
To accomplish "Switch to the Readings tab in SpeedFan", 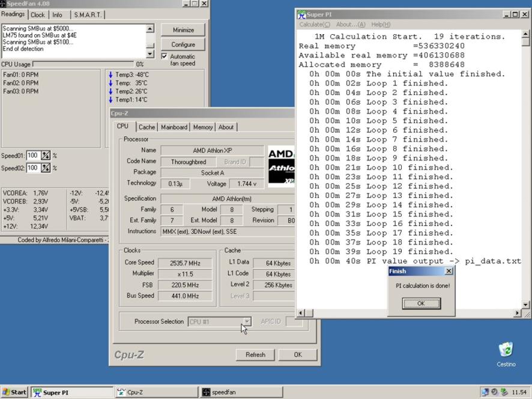I will pos(13,14).
